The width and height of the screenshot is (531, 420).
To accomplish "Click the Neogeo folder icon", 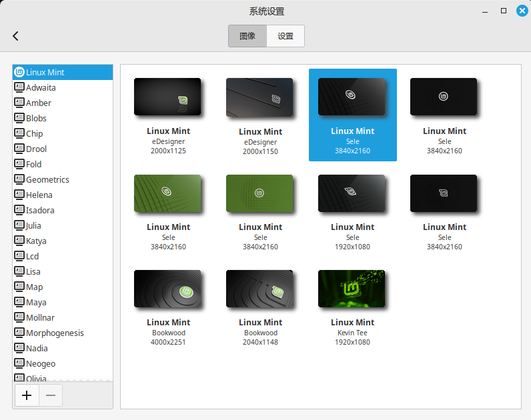I will pyautogui.click(x=19, y=363).
